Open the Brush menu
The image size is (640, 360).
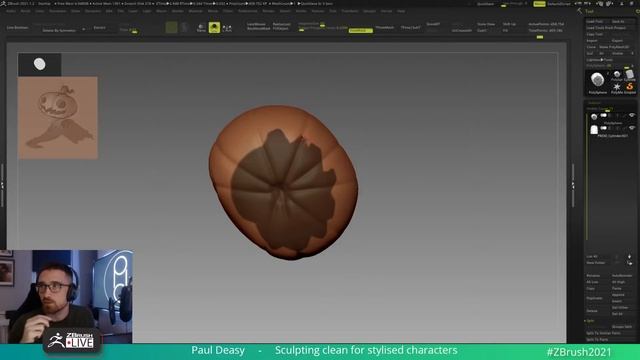pos(25,11)
